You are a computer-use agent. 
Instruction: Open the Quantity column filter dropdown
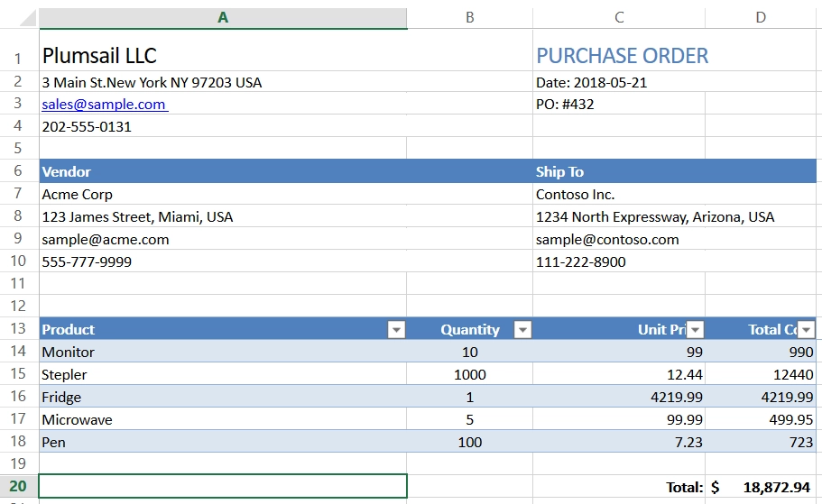click(522, 330)
